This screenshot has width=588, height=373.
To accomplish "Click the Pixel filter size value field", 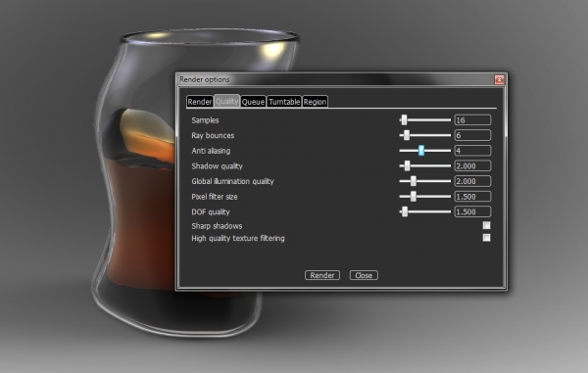I will pyautogui.click(x=472, y=197).
